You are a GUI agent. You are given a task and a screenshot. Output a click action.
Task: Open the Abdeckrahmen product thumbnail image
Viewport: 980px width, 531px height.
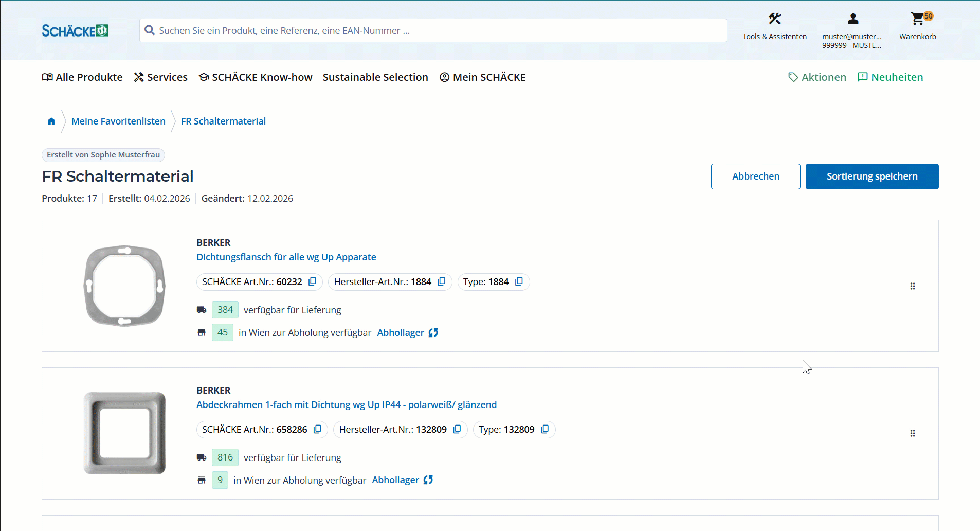(x=124, y=433)
